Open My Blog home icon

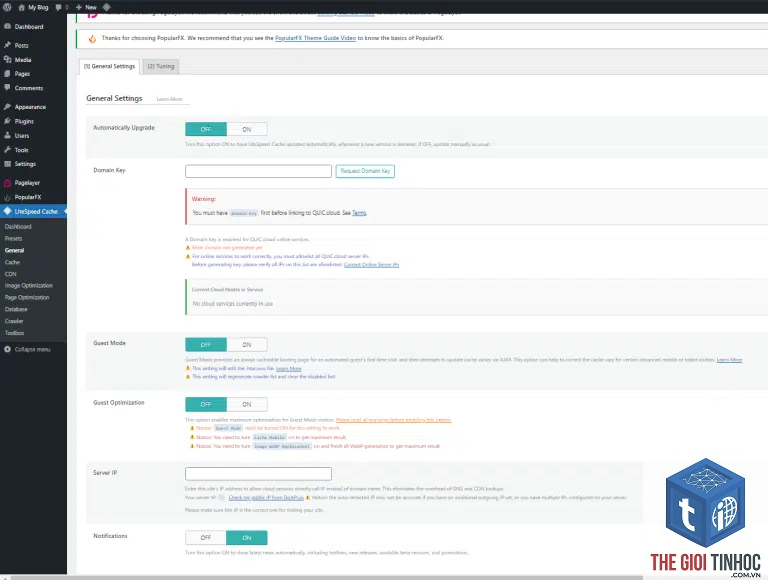point(22,7)
